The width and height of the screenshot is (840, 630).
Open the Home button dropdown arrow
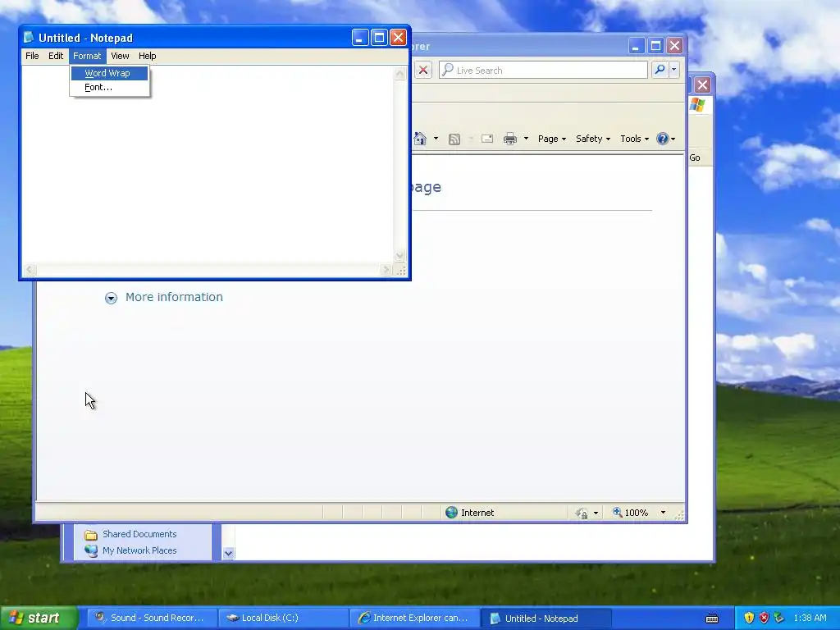click(x=436, y=139)
